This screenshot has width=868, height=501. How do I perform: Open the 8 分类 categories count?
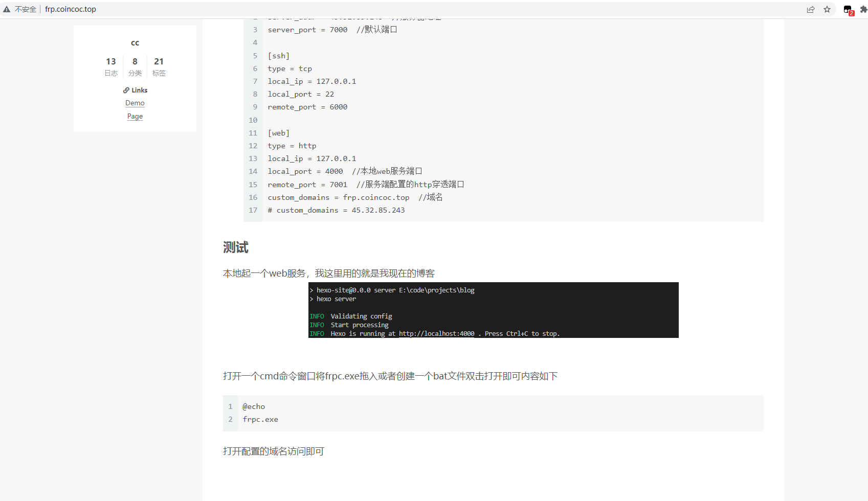click(135, 66)
